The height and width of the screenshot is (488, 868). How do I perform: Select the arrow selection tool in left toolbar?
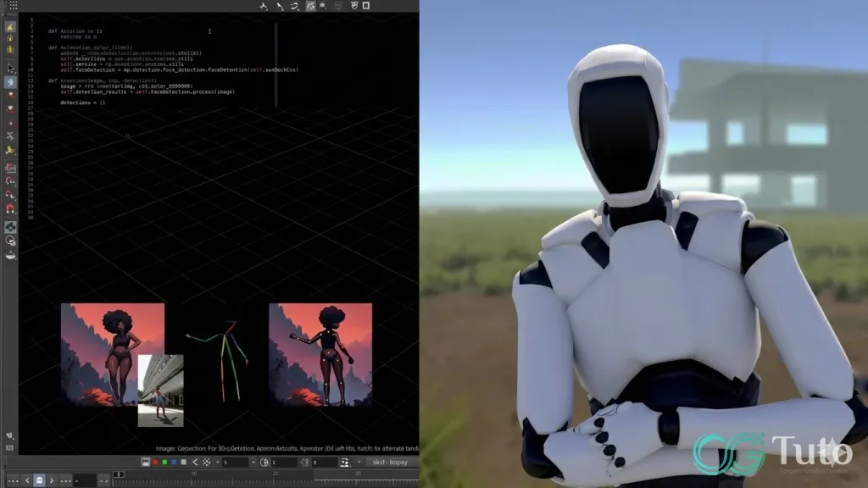[9, 66]
